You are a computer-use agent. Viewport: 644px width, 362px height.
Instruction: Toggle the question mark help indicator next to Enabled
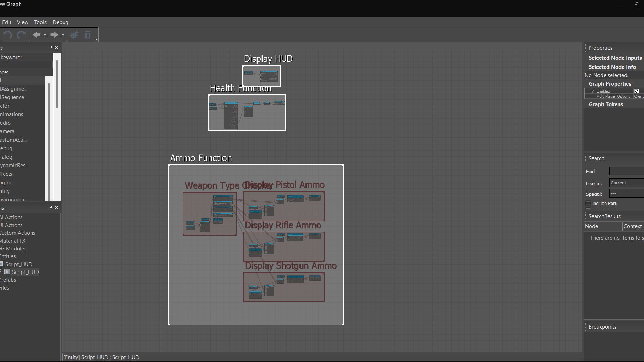592,91
